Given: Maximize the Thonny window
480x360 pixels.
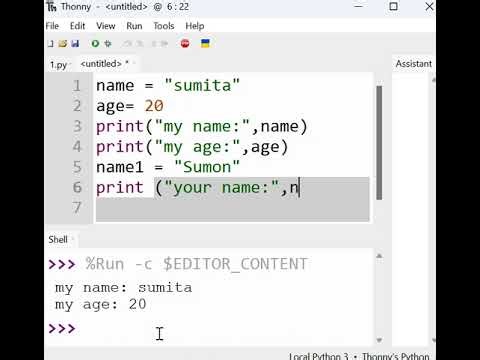Looking at the screenshot, I should (394, 6).
